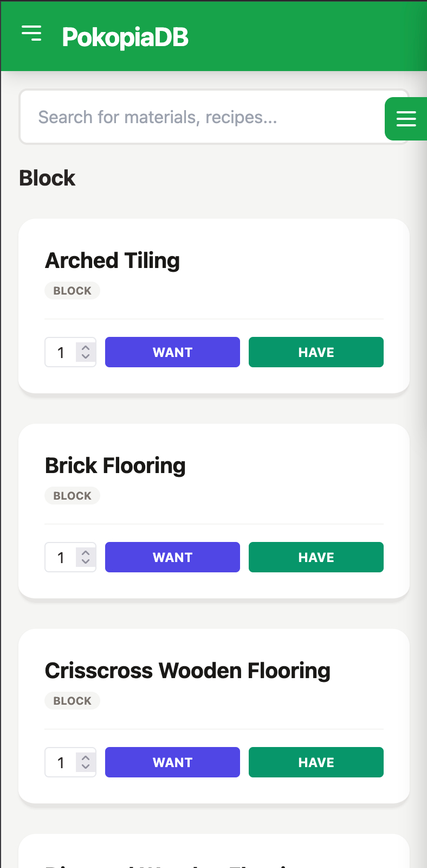Decrease Brick Flooring quantity with down arrow
Screen dimensions: 427x868
click(86, 562)
